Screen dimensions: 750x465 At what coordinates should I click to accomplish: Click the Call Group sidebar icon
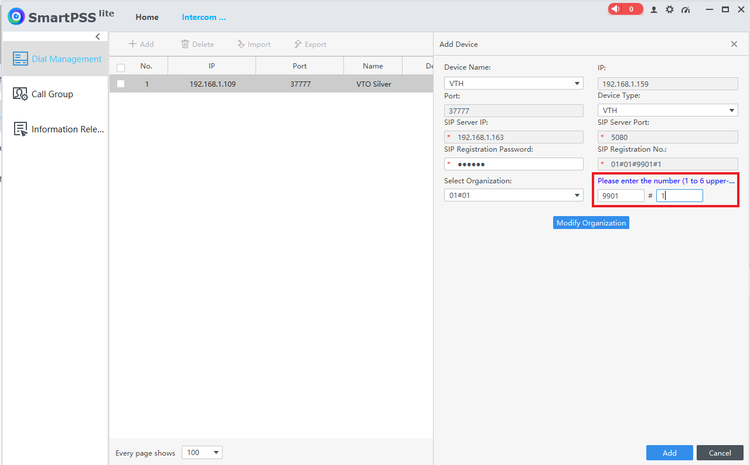[20, 94]
